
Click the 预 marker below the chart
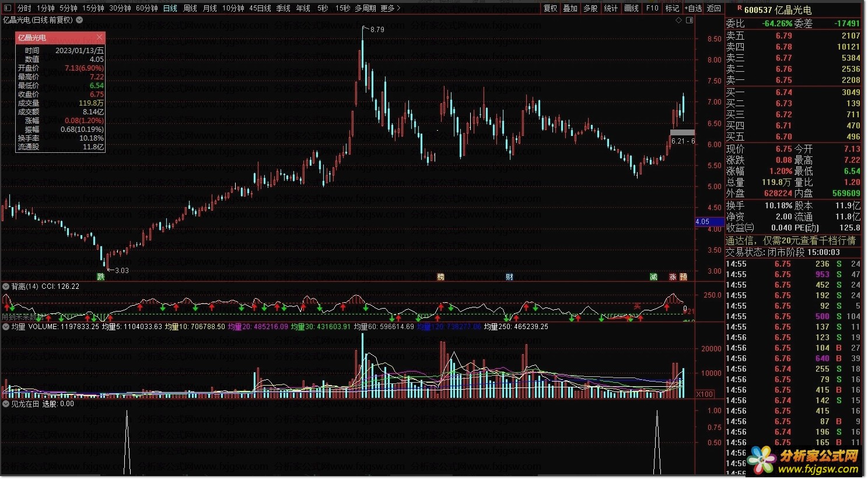tap(684, 277)
